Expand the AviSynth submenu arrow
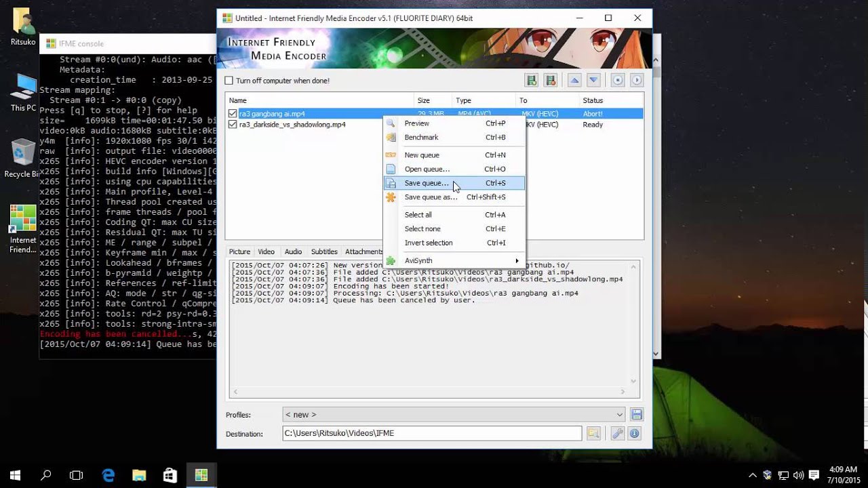868x488 pixels. click(517, 260)
